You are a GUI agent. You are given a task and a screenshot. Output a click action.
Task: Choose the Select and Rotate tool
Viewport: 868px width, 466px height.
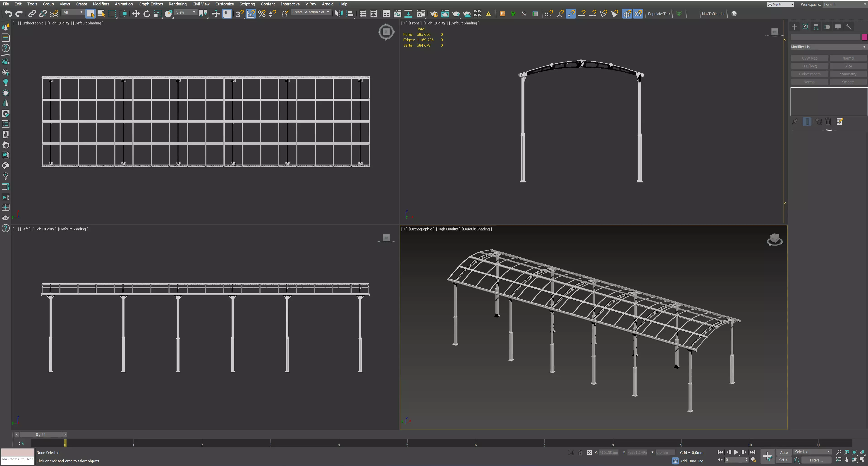click(x=147, y=14)
